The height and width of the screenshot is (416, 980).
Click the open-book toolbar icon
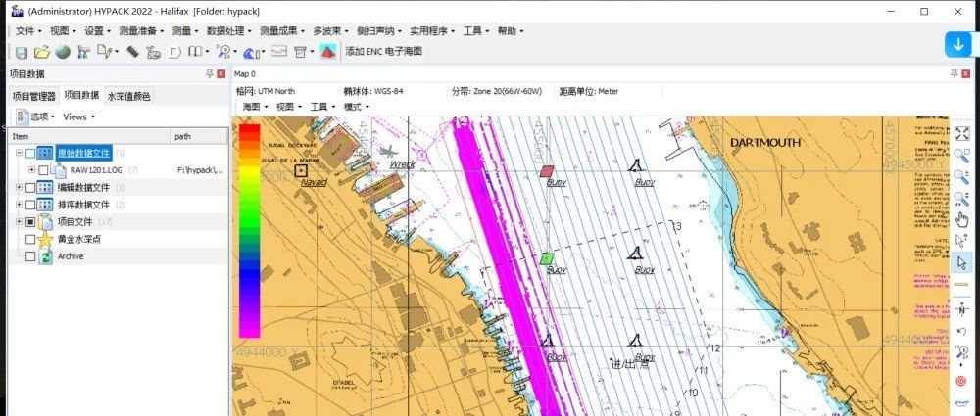point(196,52)
